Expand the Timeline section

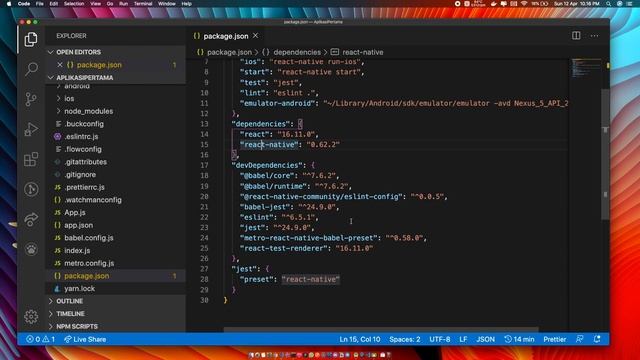70,313
